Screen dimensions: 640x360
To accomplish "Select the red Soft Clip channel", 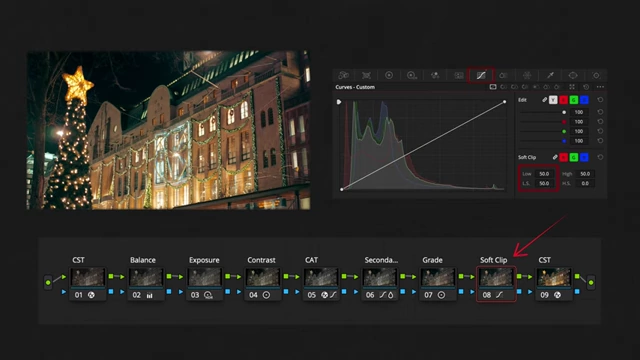I will click(564, 157).
